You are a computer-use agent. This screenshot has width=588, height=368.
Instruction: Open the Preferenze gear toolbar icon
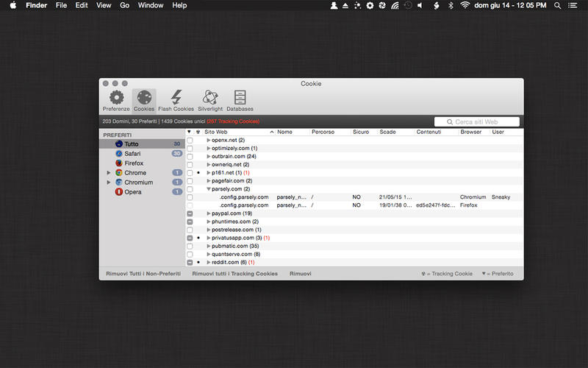point(116,101)
